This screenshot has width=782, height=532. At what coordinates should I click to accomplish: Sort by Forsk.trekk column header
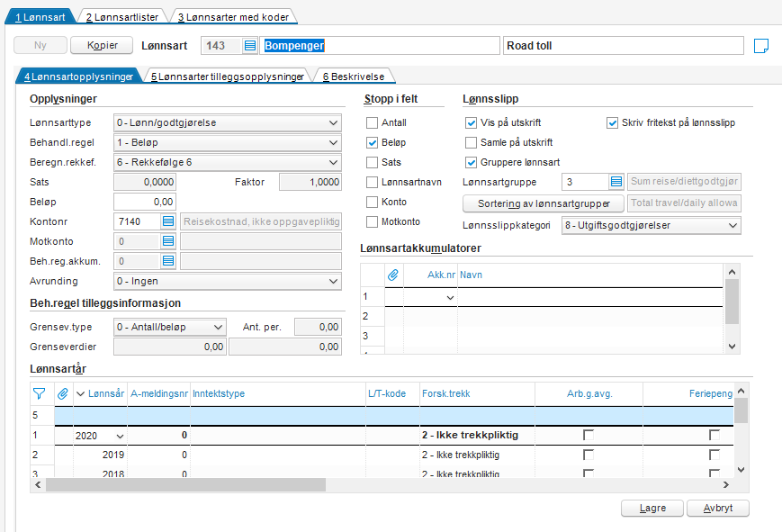click(477, 393)
